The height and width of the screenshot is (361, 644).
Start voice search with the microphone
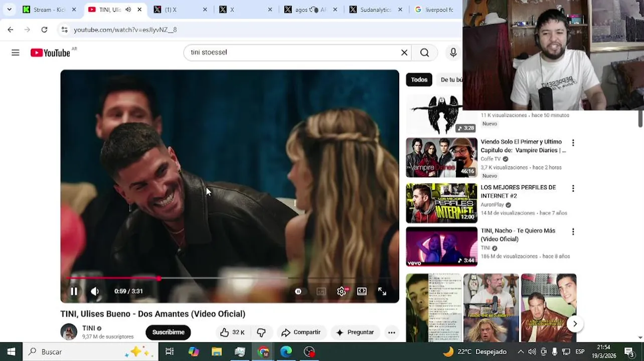(x=453, y=53)
